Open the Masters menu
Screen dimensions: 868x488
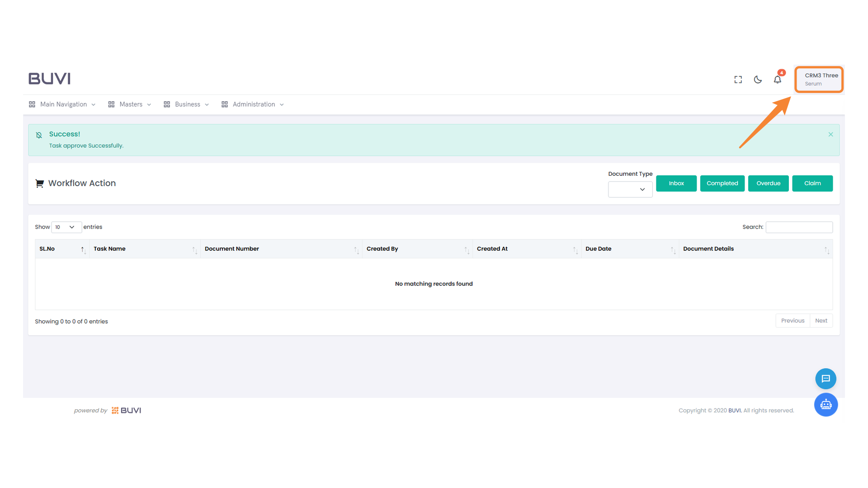tap(131, 104)
